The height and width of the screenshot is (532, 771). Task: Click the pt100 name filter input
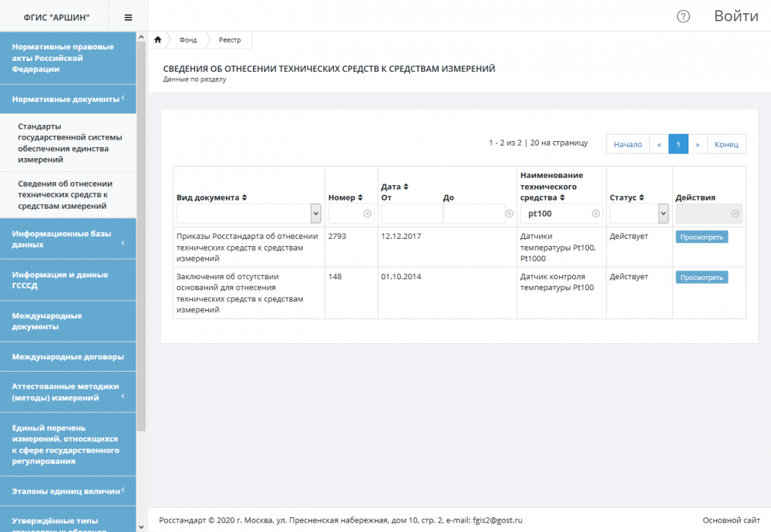click(561, 214)
